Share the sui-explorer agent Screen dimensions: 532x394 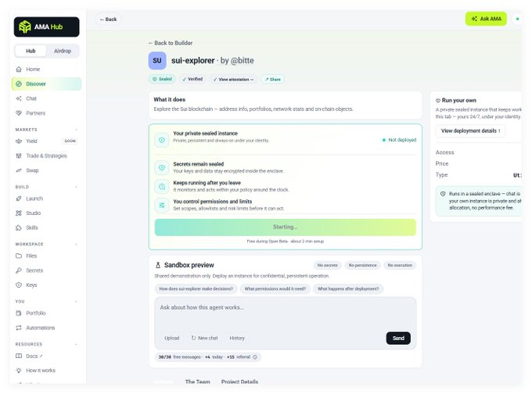point(272,79)
